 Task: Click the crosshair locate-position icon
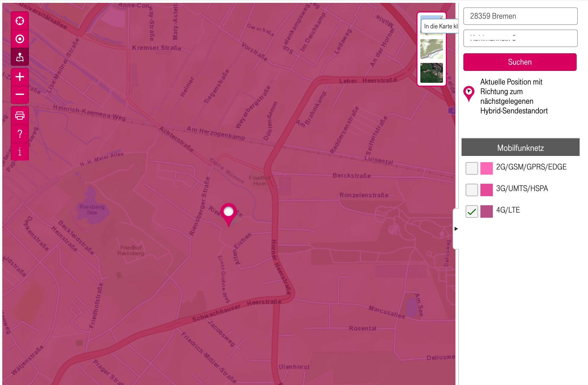[20, 21]
